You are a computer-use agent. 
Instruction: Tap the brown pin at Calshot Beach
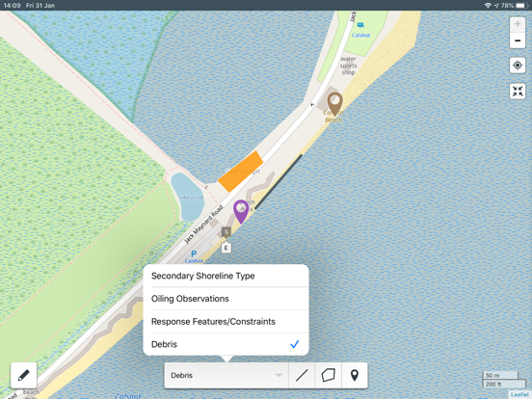(x=334, y=104)
